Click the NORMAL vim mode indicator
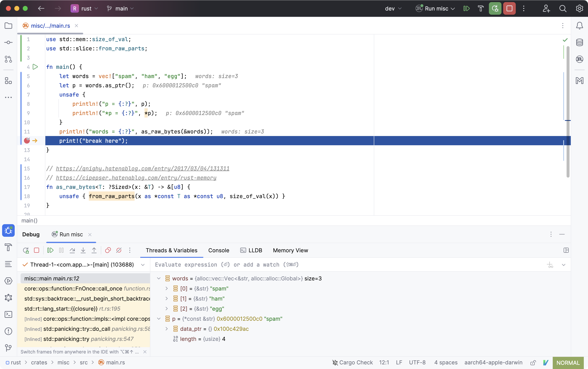 (568, 363)
